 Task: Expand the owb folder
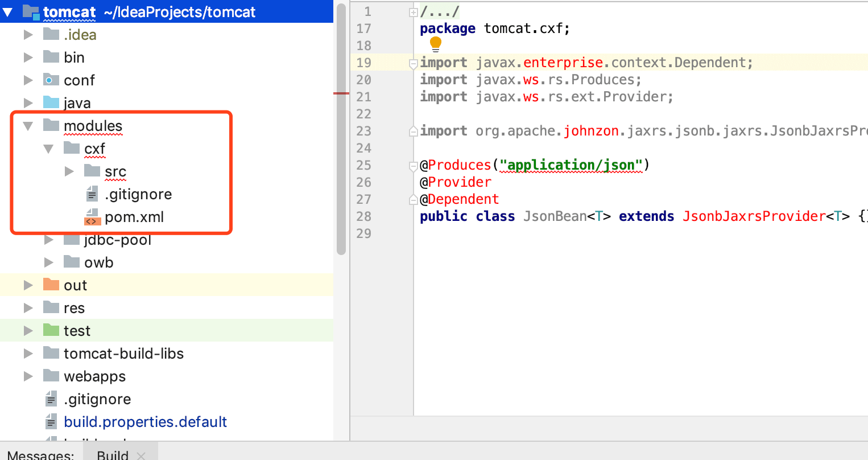[49, 262]
